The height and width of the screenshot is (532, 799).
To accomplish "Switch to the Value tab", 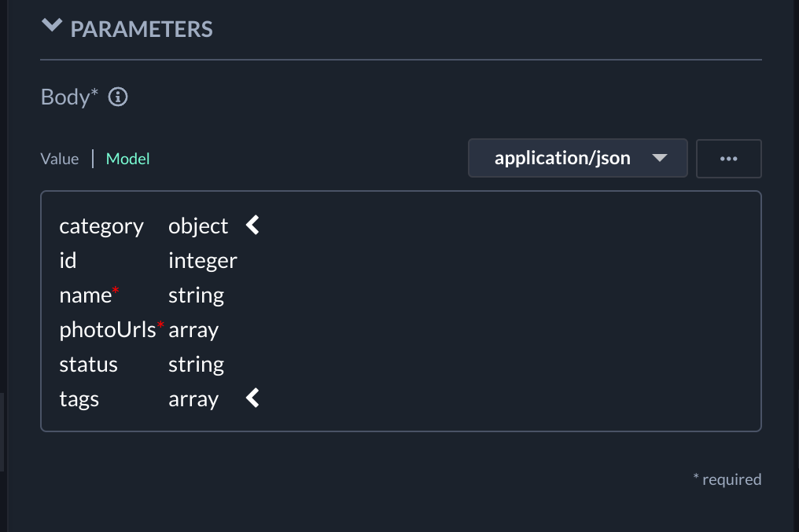I will pos(60,159).
